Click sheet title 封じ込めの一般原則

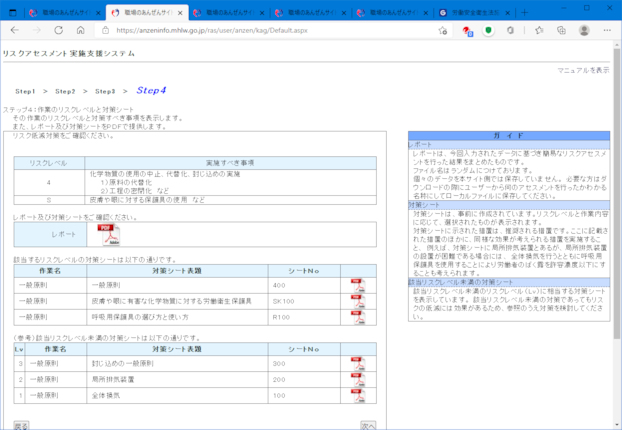tap(123, 363)
